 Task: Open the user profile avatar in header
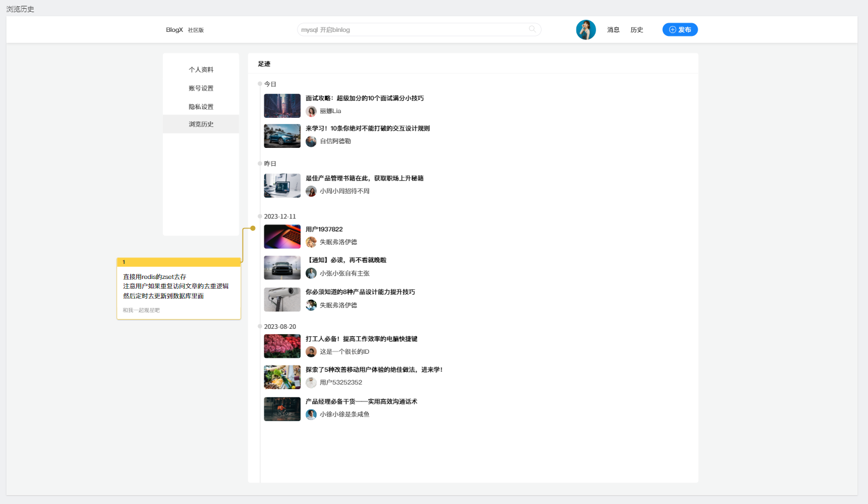(586, 30)
